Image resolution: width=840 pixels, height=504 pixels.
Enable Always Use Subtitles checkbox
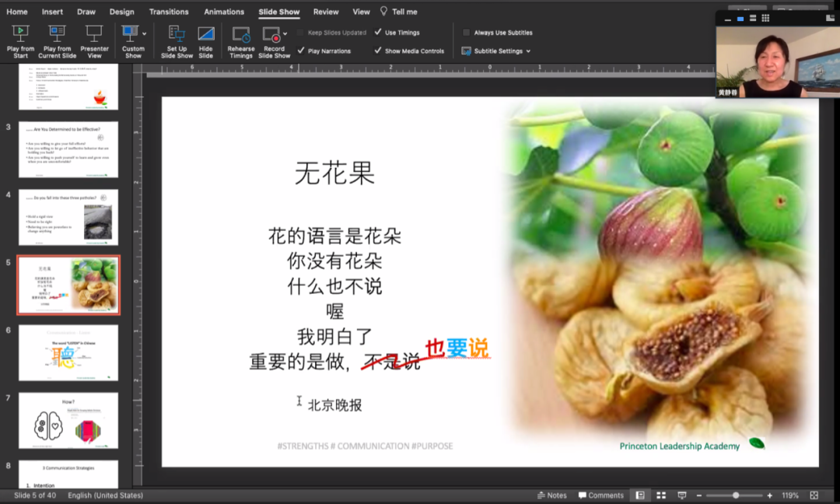coord(466,33)
